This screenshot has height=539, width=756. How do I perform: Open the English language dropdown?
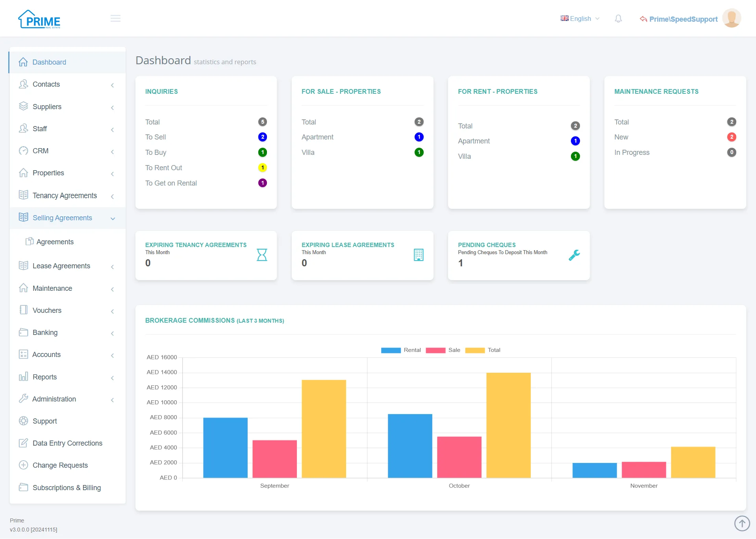pos(580,19)
